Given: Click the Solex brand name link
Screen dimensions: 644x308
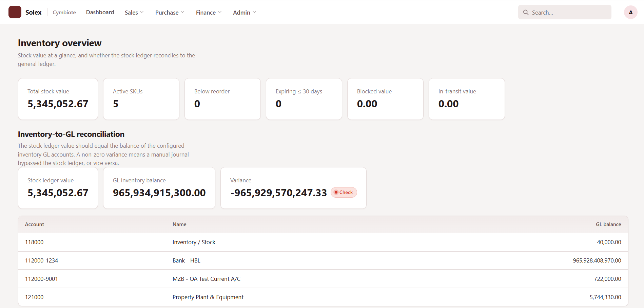Looking at the screenshot, I should (x=34, y=12).
